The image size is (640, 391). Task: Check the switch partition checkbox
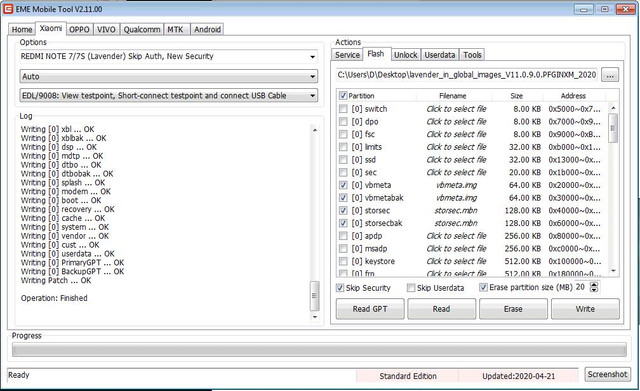(343, 109)
